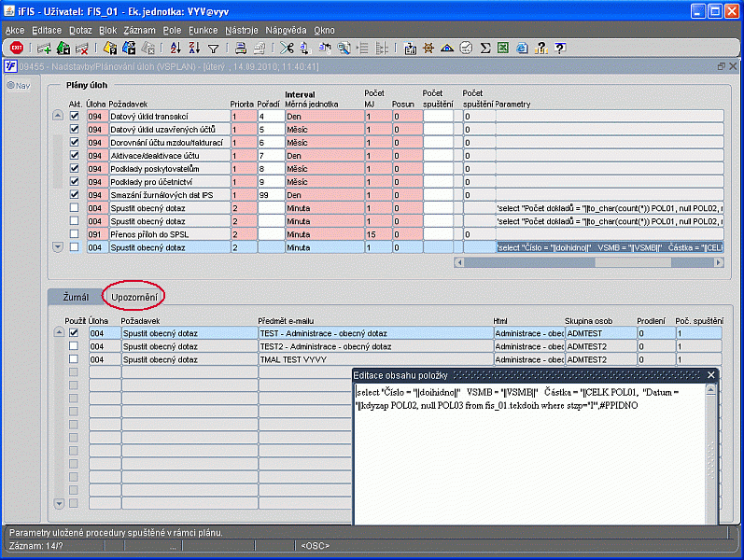
Task: Uncheck Akt. for Dorovnání účtu mzdou/fakturací
Action: (x=74, y=142)
